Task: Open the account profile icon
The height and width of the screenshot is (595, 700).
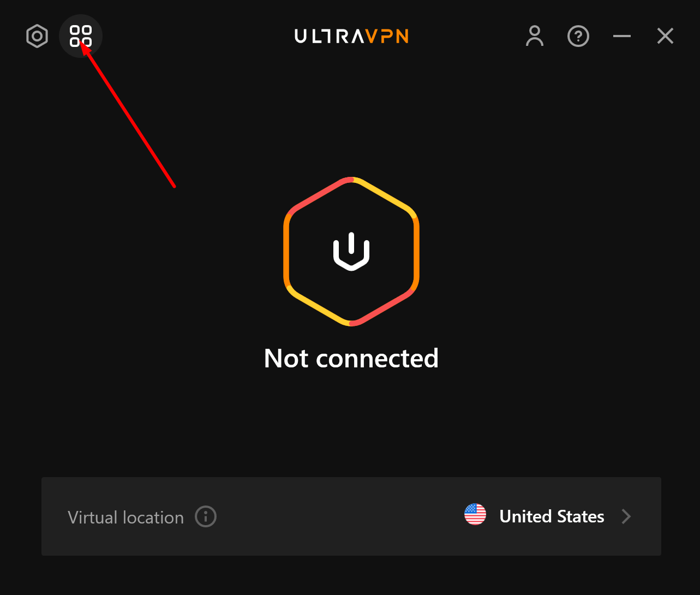Action: (x=535, y=36)
